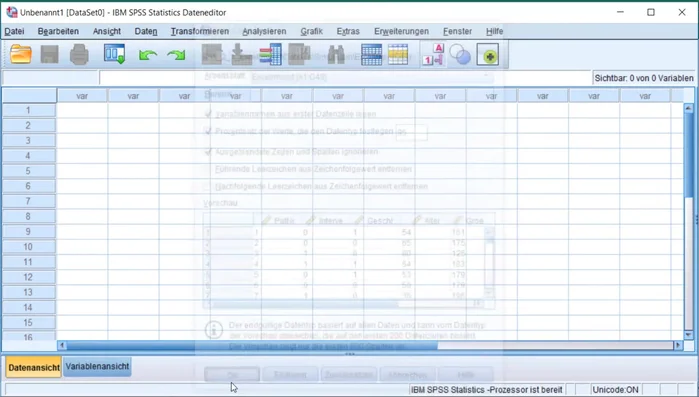Recall recently used dialogs icon
The width and height of the screenshot is (699, 397).
coord(115,54)
